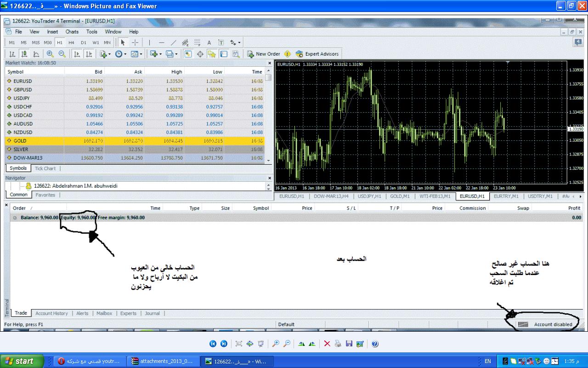Toggle candlestick chart display mode
Screen dimensions: 588x368
24,54
